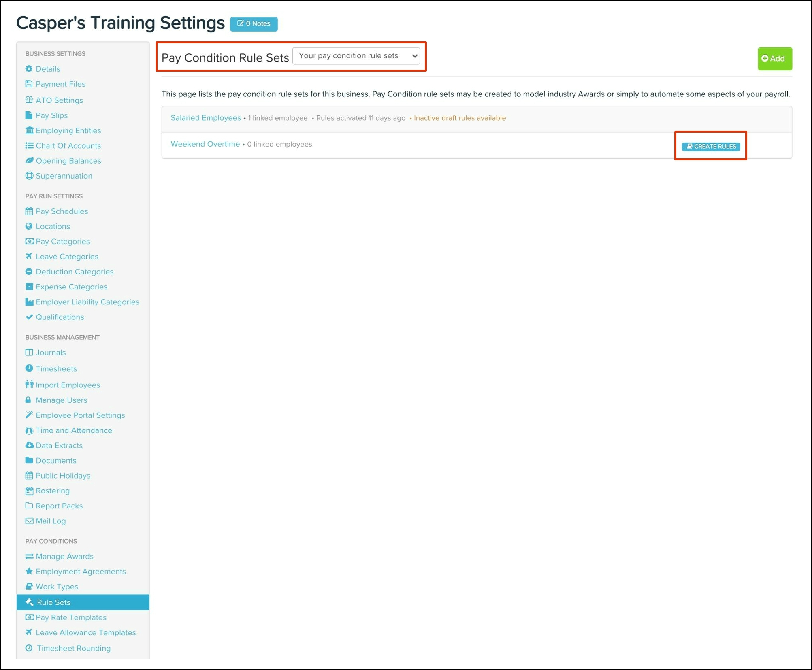Screen dimensions: 812x670
Task: Click the gear icon beside Details
Action: (x=29, y=69)
